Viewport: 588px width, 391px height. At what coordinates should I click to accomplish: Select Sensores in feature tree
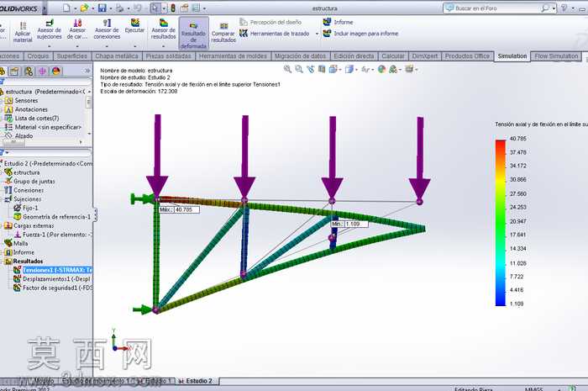click(26, 101)
